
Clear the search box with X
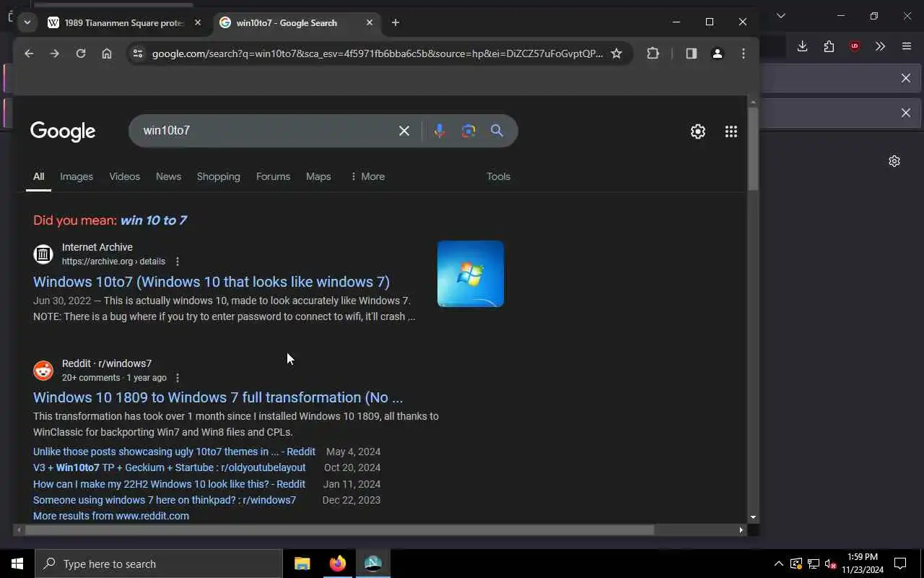pos(404,131)
